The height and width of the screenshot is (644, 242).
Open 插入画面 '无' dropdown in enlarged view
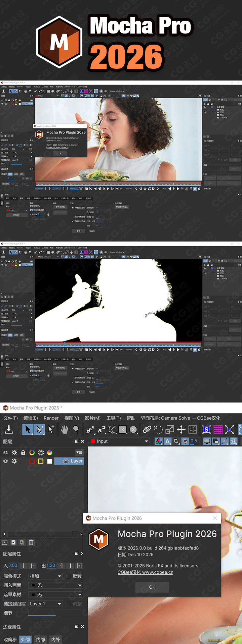55,585
